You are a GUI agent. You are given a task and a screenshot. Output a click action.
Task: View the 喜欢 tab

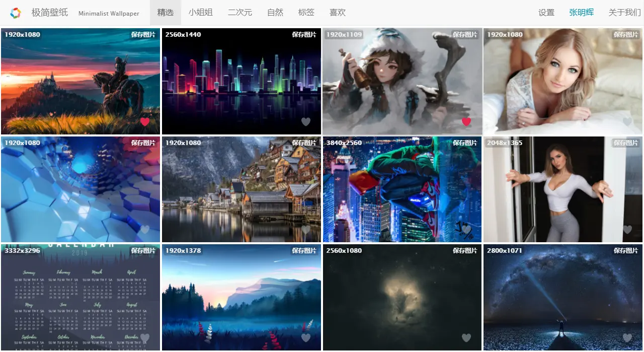[x=338, y=13]
